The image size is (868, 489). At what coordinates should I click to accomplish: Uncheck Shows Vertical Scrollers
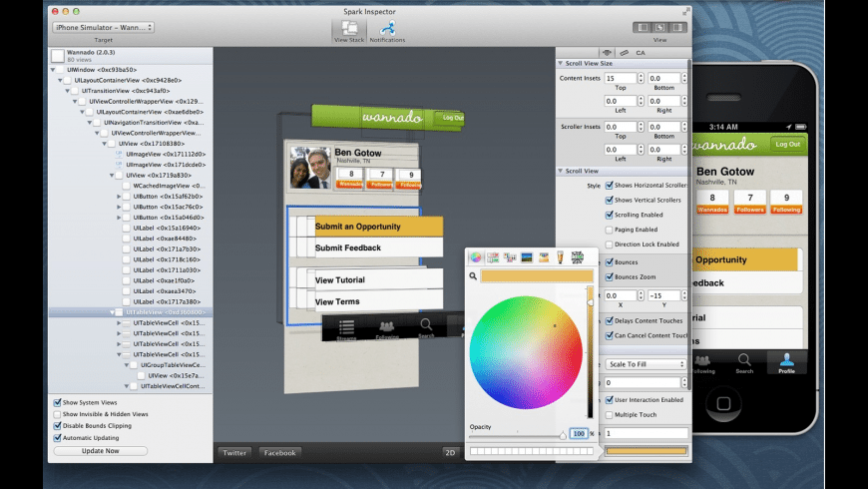tap(609, 200)
